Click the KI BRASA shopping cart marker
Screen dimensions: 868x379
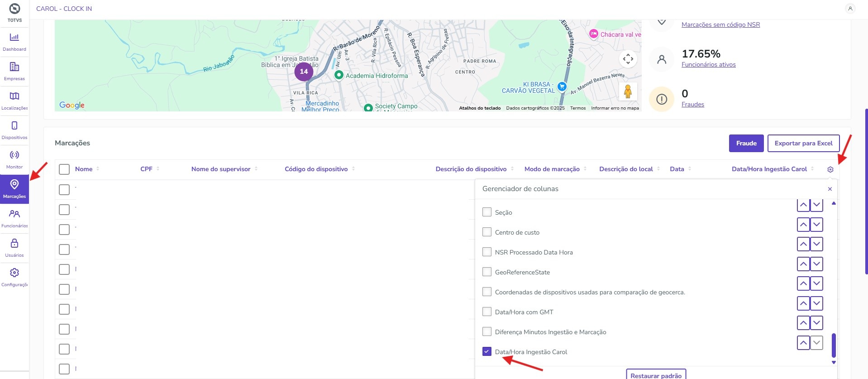coord(562,86)
